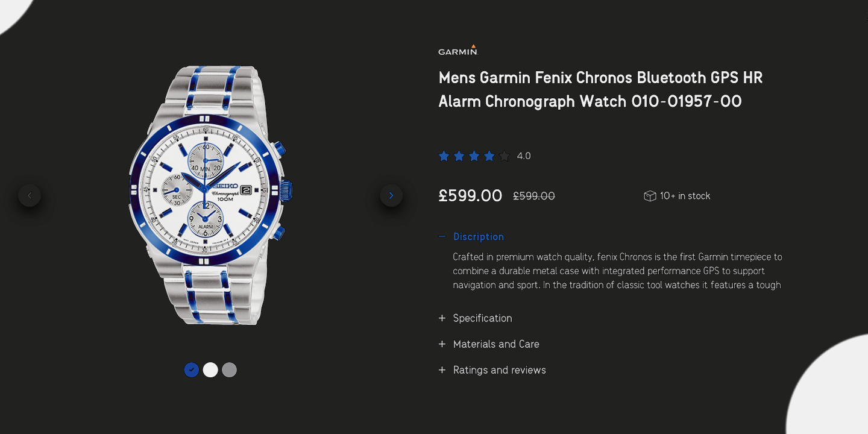The height and width of the screenshot is (434, 868).
Task: Select the blue colour option
Action: (x=192, y=370)
